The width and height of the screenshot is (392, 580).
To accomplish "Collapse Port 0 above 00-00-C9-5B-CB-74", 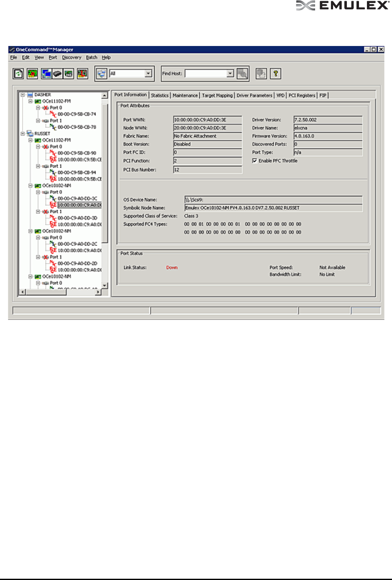I will tap(38, 107).
